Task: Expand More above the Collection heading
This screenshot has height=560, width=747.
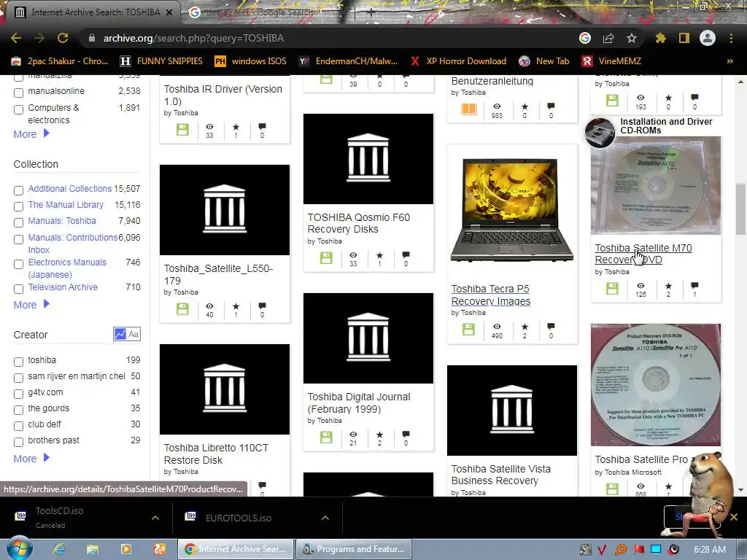Action: point(31,134)
